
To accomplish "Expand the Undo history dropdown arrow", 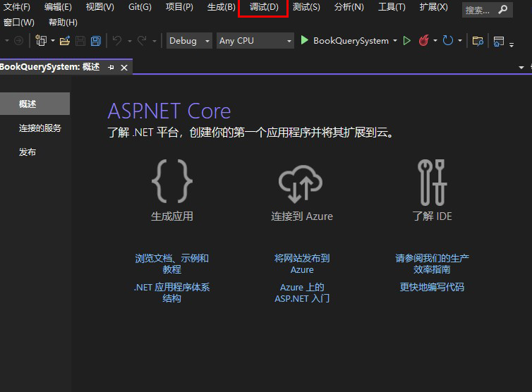I will 130,41.
